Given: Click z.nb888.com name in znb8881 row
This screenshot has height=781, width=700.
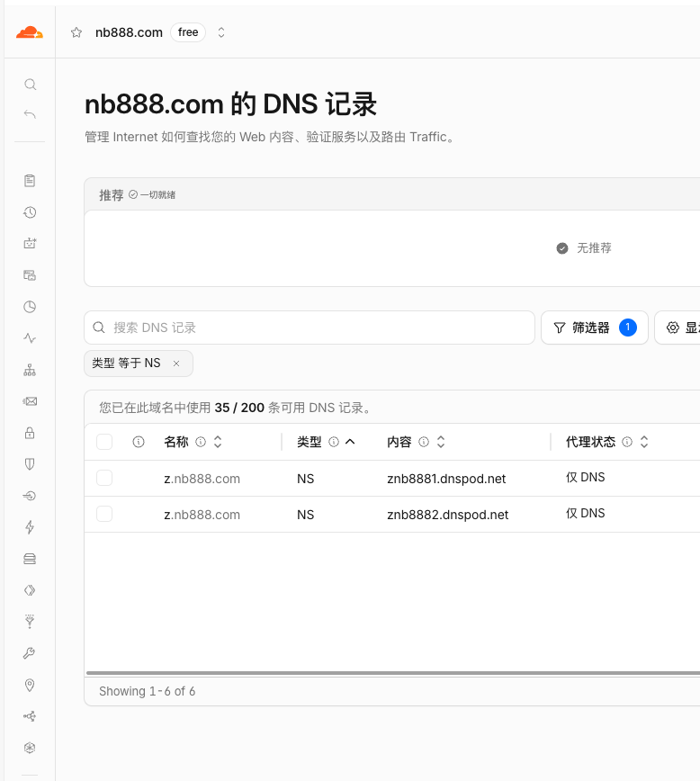Looking at the screenshot, I should pos(202,479).
